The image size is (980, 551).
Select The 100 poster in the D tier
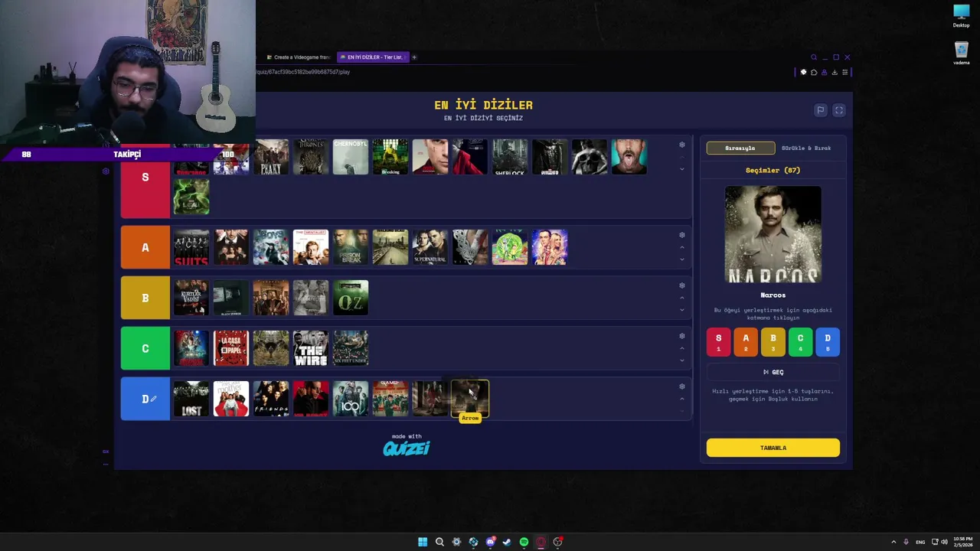[351, 399]
